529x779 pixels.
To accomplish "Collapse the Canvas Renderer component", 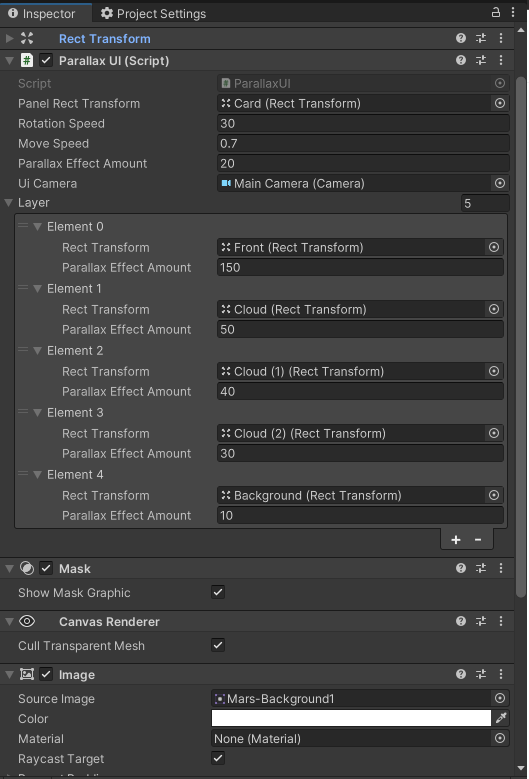I will point(9,622).
